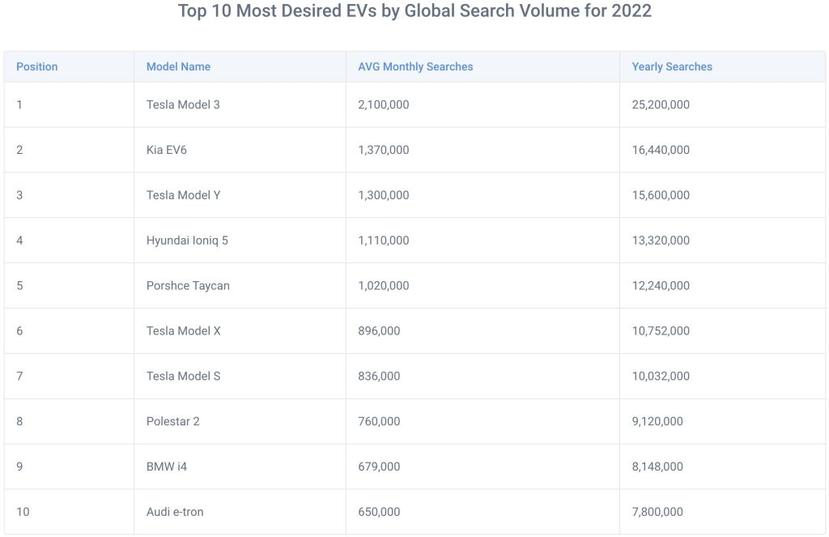Click the Yearly Searches column header
The image size is (829, 537).
[672, 67]
